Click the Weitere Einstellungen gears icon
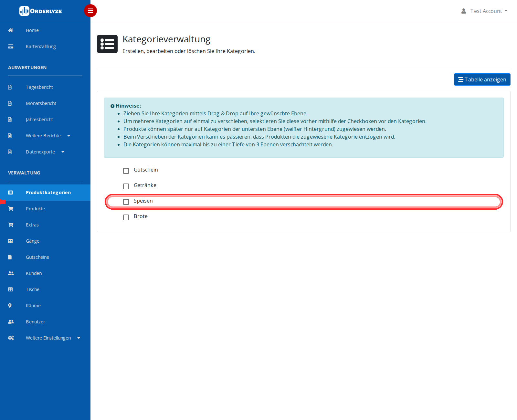517x420 pixels. 11,338
